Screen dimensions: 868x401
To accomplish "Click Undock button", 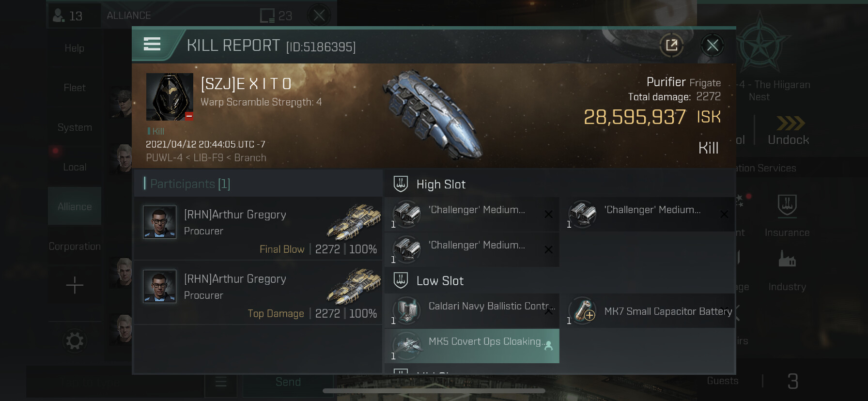I will click(x=788, y=131).
